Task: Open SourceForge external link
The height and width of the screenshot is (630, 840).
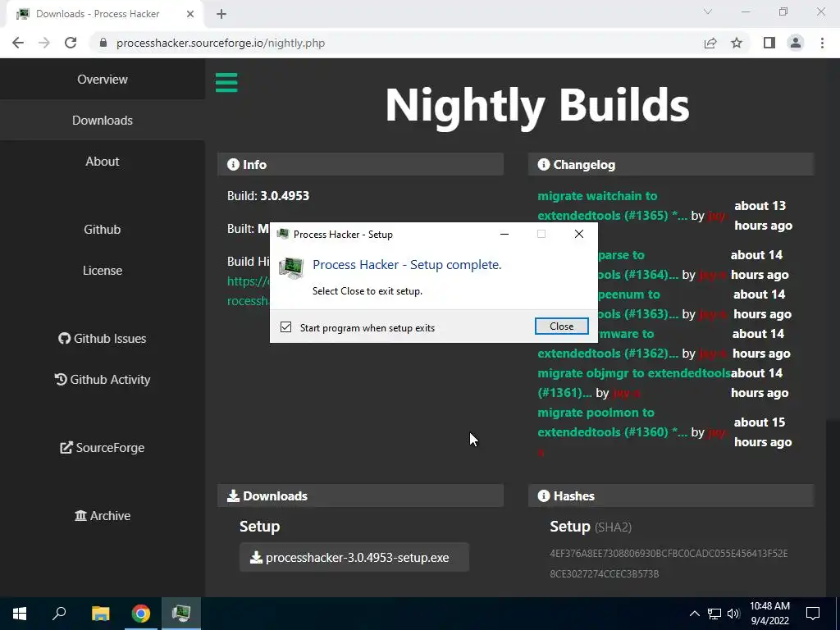Action: (103, 448)
